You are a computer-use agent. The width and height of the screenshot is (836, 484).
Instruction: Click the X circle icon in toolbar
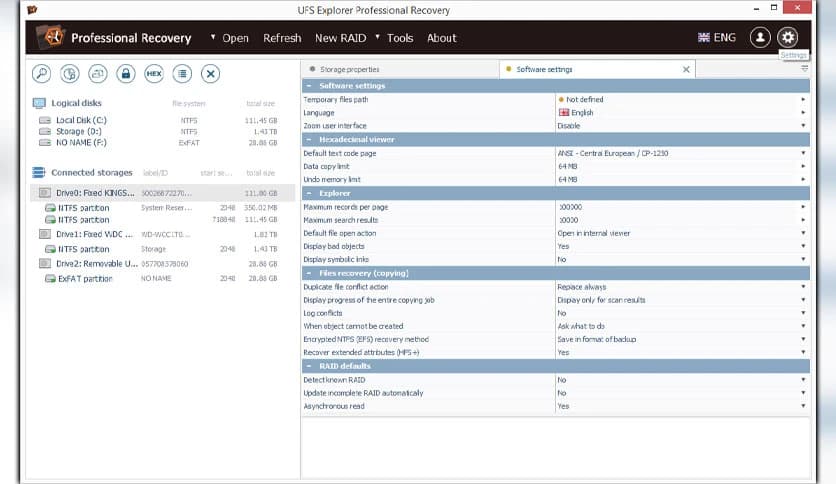pyautogui.click(x=210, y=73)
